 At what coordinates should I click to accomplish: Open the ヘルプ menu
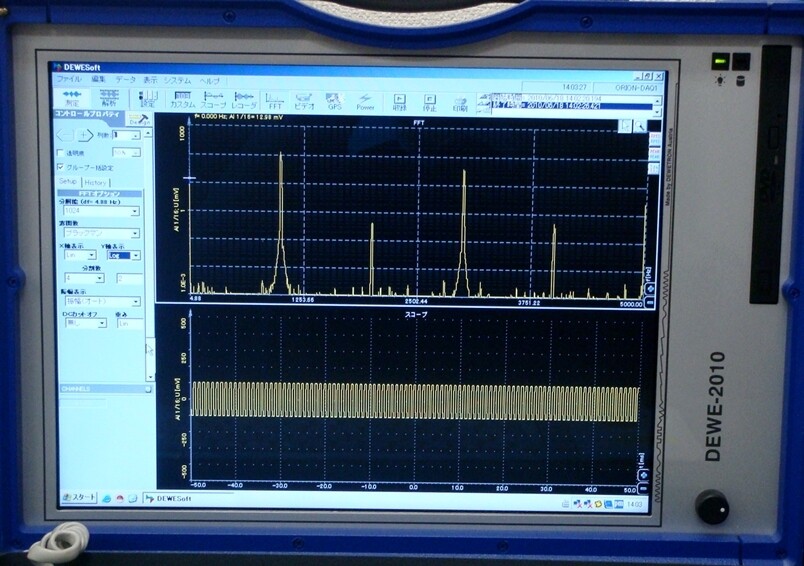coord(209,82)
